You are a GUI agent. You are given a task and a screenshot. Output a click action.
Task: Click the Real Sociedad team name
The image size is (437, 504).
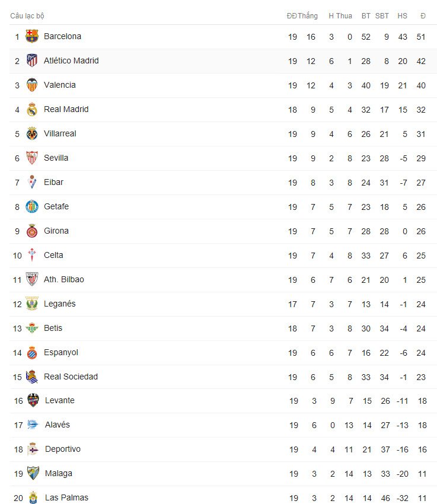(x=71, y=377)
